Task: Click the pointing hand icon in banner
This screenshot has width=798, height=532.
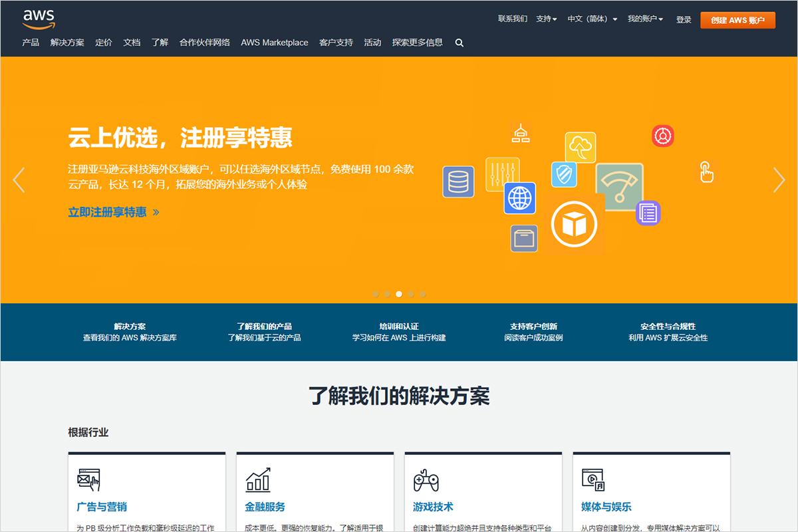Action: pos(706,172)
